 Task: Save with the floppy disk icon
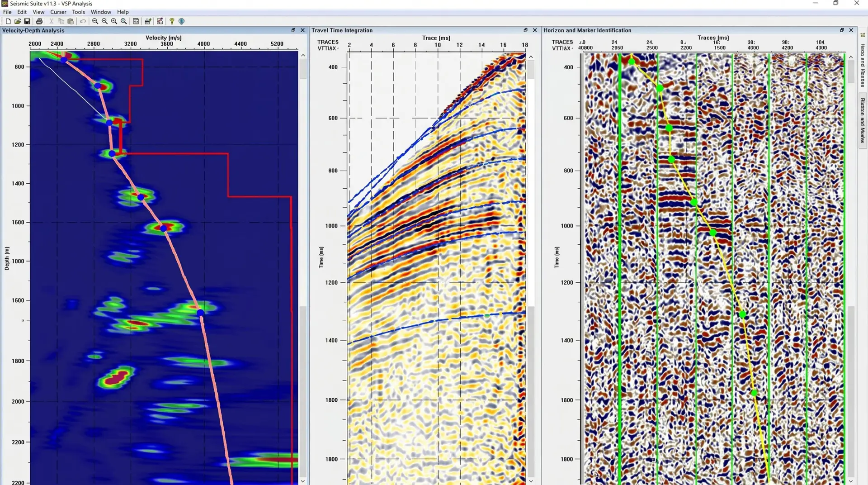[27, 21]
